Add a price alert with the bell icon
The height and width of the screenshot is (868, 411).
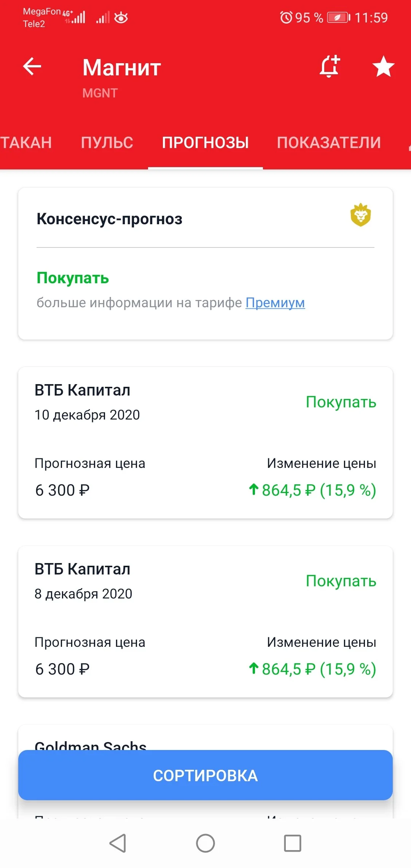[330, 67]
